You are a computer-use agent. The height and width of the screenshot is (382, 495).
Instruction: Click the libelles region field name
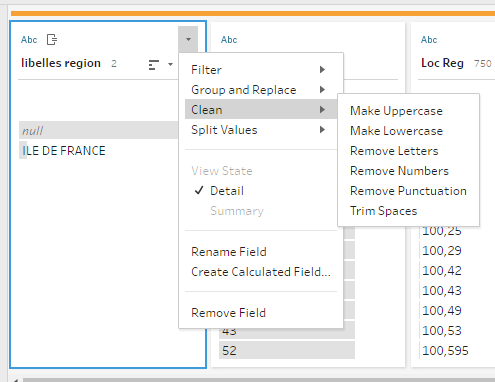coord(61,63)
